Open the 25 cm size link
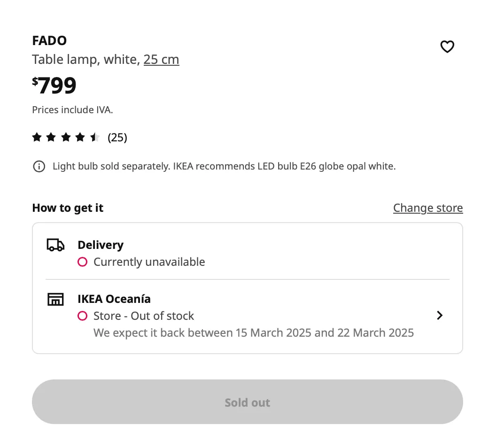481x448 pixels. pos(161,60)
